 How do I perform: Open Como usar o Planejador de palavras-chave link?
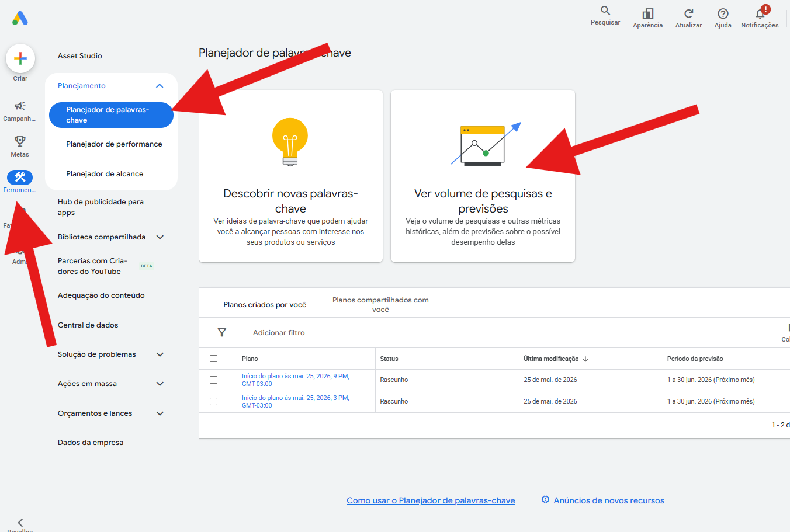click(431, 500)
